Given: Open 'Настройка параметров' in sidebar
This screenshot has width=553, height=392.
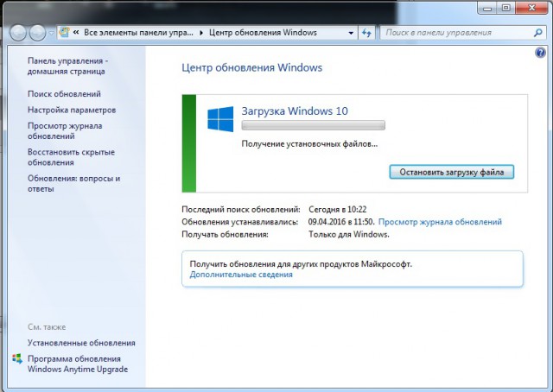Looking at the screenshot, I should click(x=72, y=110).
